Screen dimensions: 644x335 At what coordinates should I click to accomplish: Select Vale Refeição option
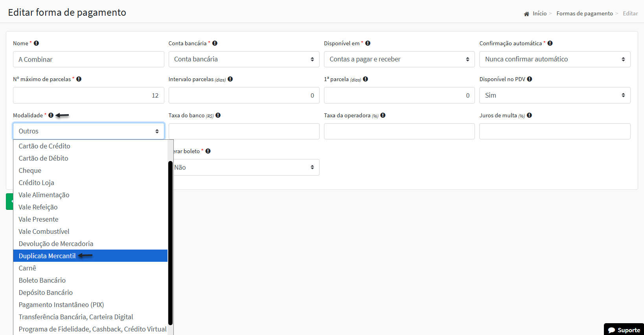pyautogui.click(x=90, y=207)
